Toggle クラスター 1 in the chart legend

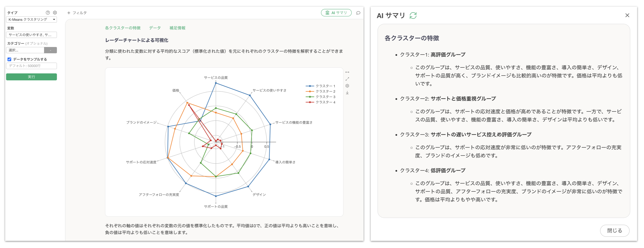(320, 86)
